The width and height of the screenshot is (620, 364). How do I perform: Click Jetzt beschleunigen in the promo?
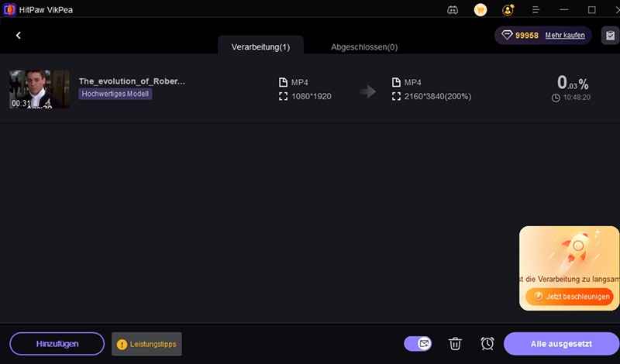click(x=570, y=297)
